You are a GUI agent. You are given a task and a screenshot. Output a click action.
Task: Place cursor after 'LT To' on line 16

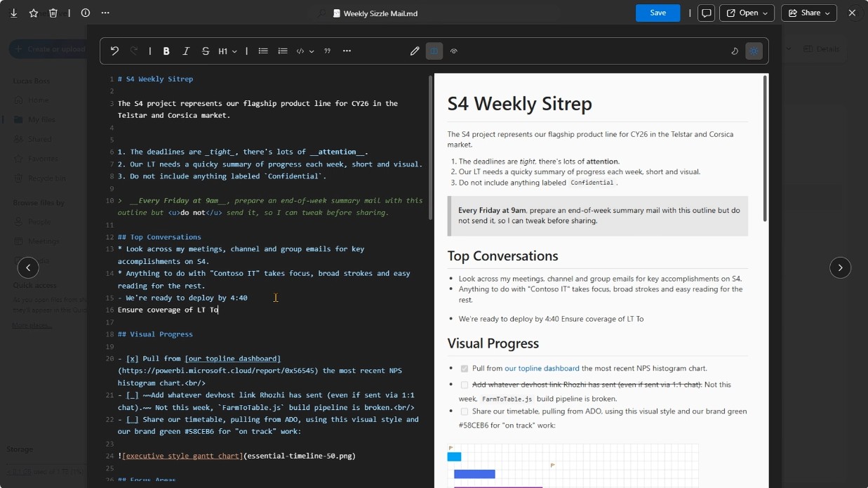(219, 310)
